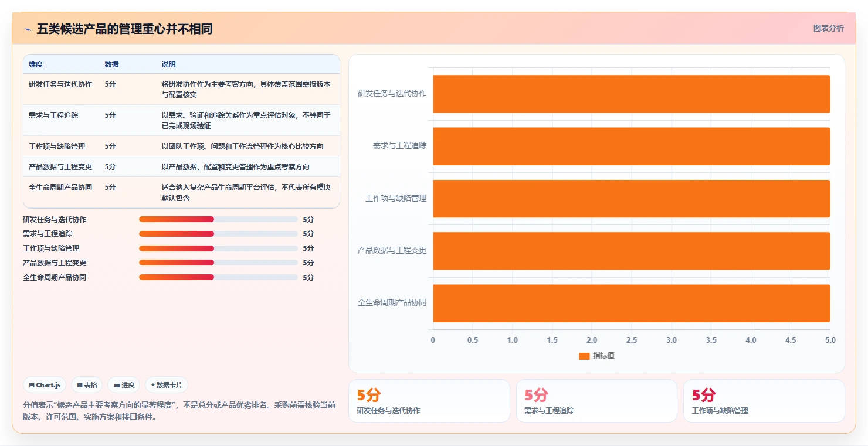
Task: Click the lightning icon beside the page title
Action: point(28,29)
